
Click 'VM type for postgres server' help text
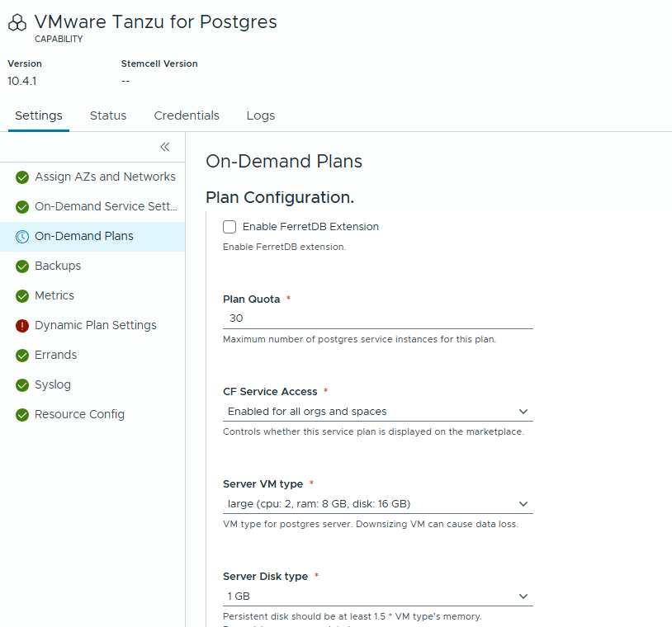point(371,524)
